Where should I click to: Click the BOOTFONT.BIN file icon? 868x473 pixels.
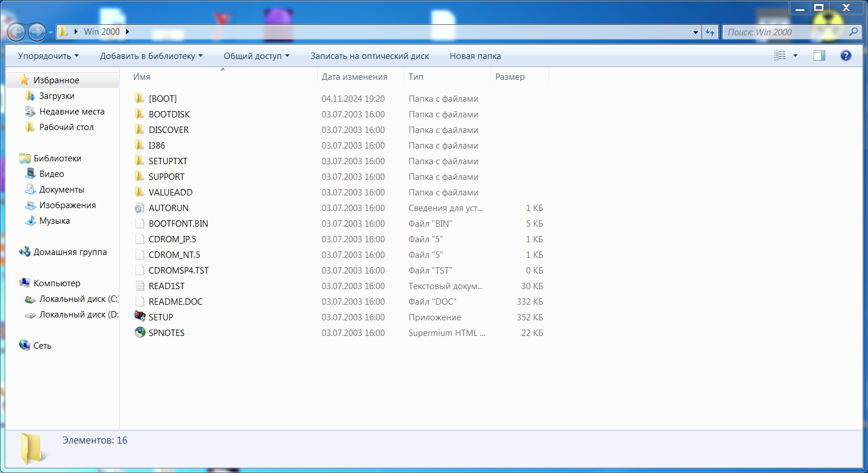139,223
